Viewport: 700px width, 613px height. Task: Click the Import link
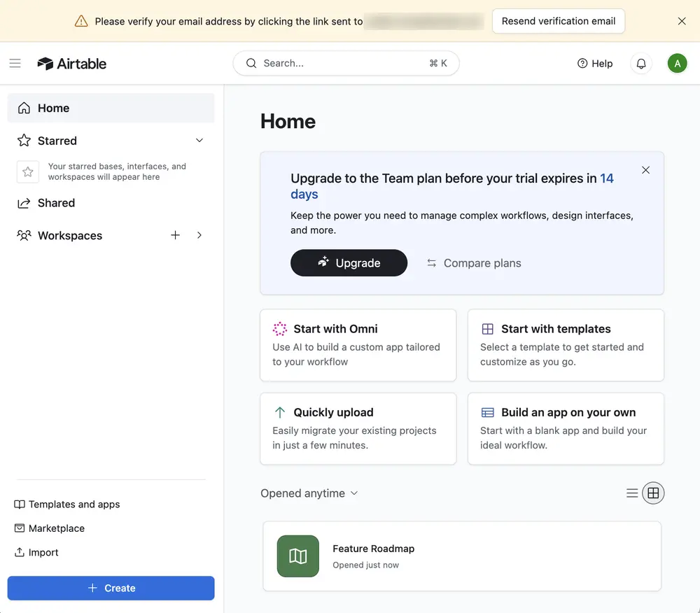[x=36, y=552]
